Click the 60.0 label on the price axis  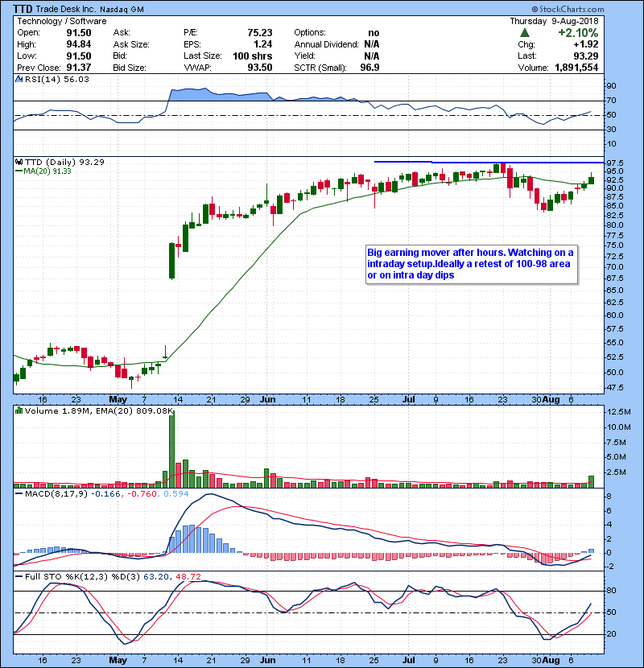[614, 315]
